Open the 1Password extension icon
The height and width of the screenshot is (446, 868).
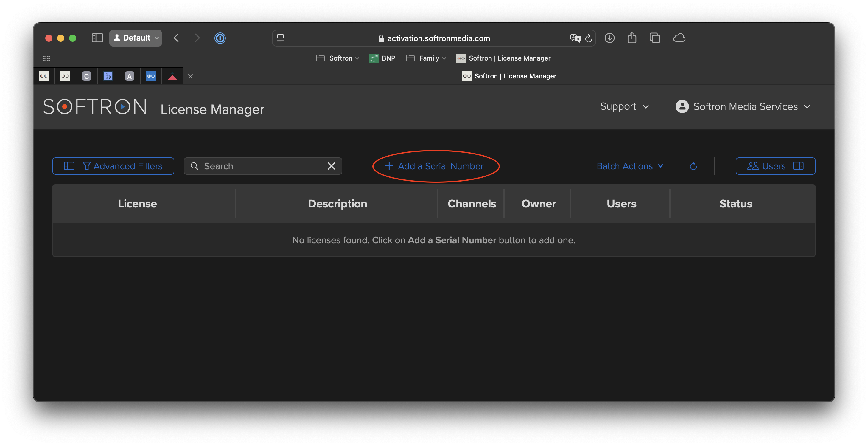coord(220,38)
